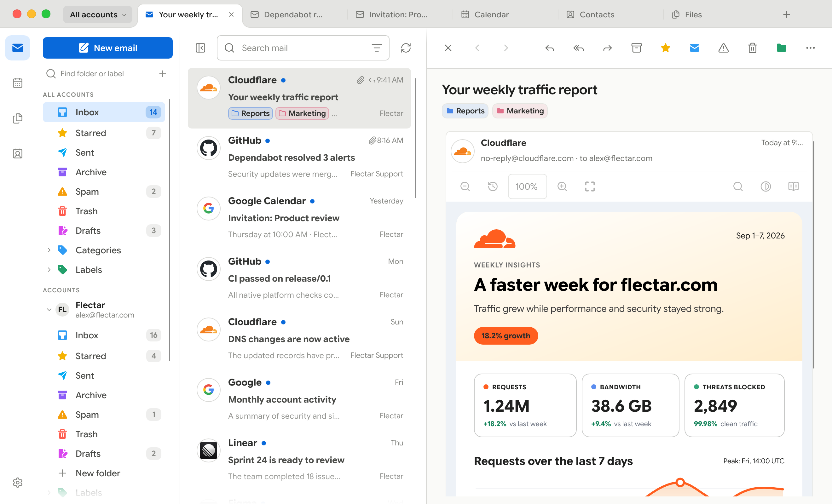The image size is (832, 504).
Task: Enter fullscreen view of the email
Action: pos(590,186)
